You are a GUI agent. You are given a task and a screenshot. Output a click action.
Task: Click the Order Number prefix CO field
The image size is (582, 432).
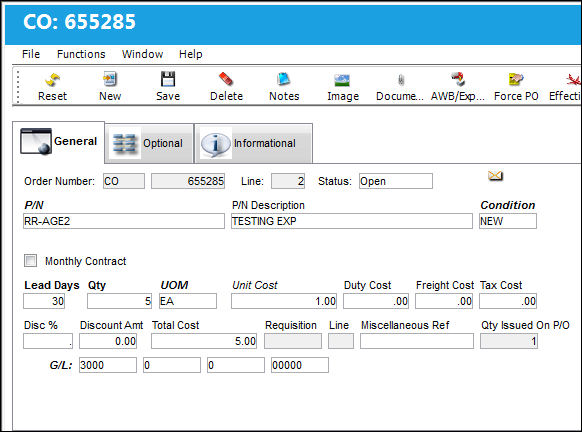[124, 181]
